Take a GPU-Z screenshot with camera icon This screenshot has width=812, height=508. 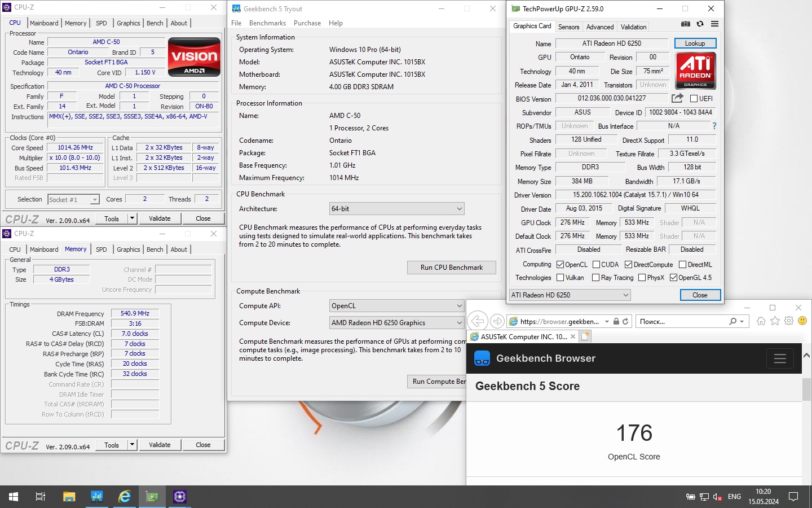coord(685,24)
